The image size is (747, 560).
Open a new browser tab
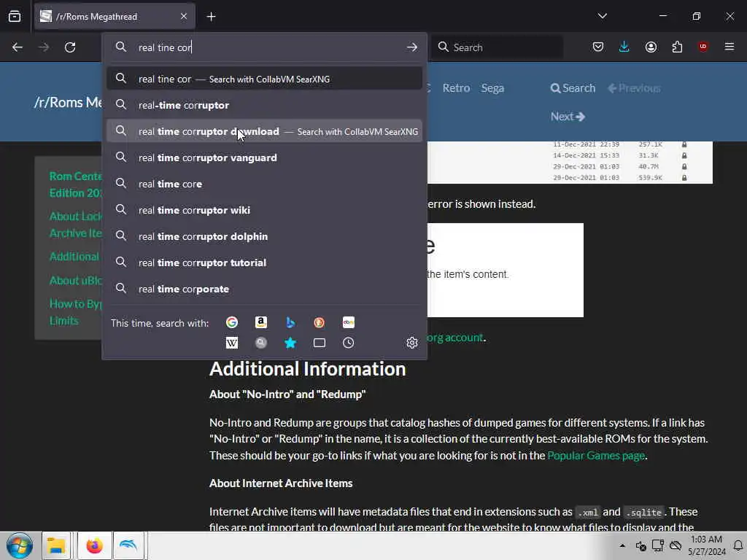pos(211,17)
